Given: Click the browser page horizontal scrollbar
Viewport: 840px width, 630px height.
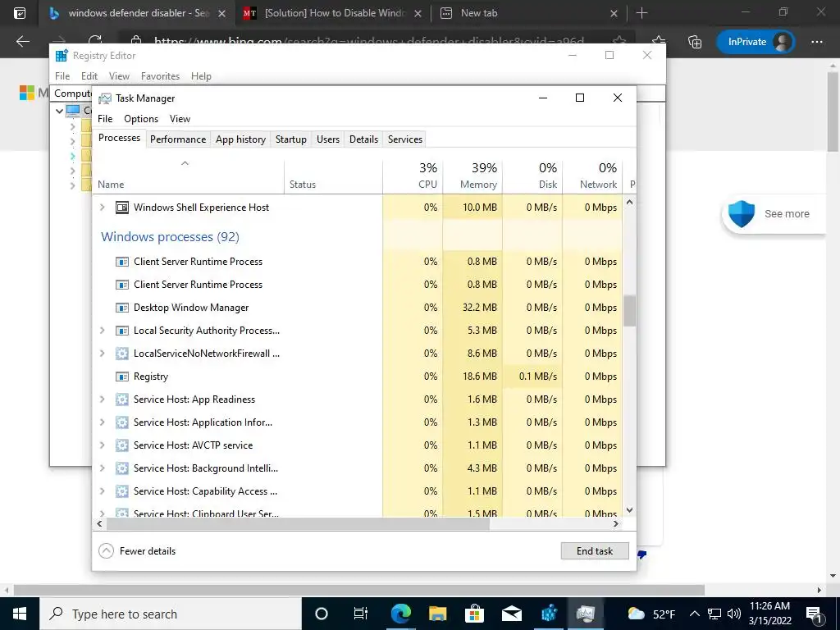Looking at the screenshot, I should pyautogui.click(x=359, y=591).
